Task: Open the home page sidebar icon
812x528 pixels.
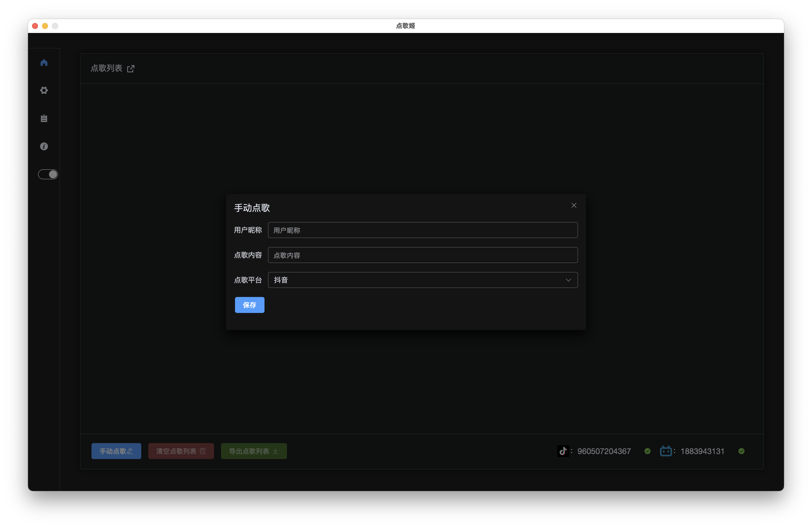Action: (x=44, y=63)
